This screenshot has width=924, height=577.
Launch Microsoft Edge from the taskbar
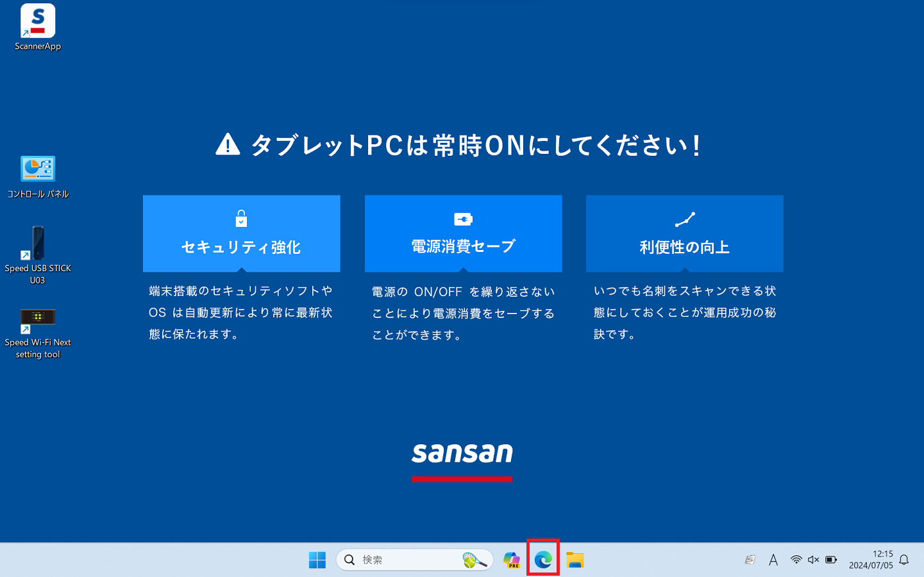click(x=543, y=560)
